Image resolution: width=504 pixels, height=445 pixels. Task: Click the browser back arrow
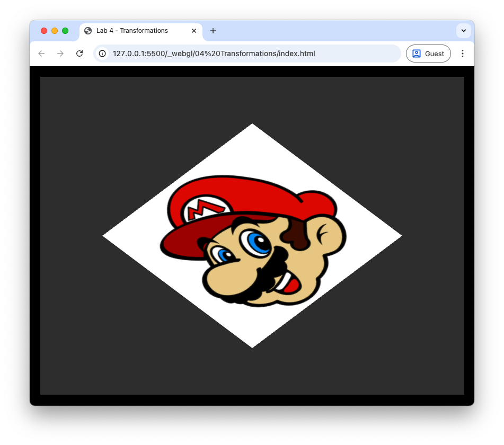(x=41, y=54)
